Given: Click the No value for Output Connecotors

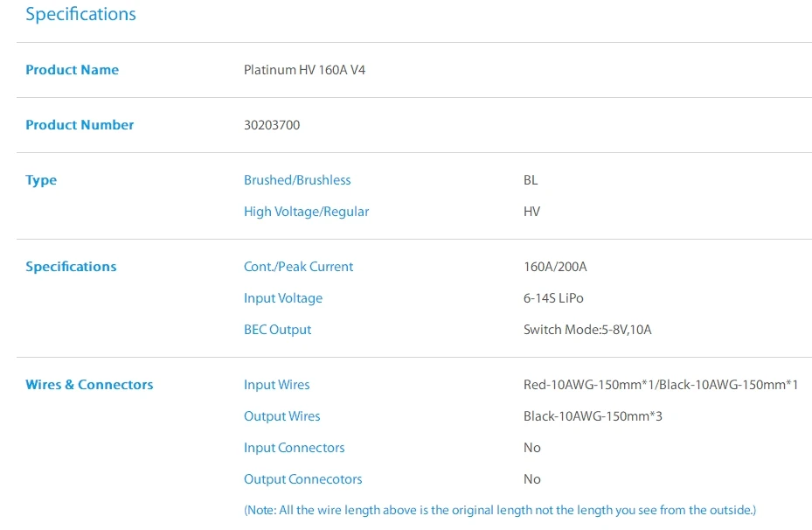Looking at the screenshot, I should 531,480.
